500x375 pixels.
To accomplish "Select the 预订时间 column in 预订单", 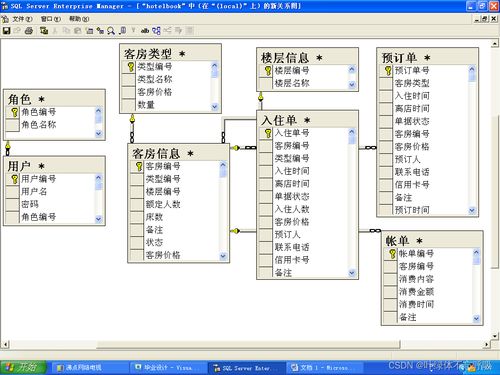I will 423,210.
